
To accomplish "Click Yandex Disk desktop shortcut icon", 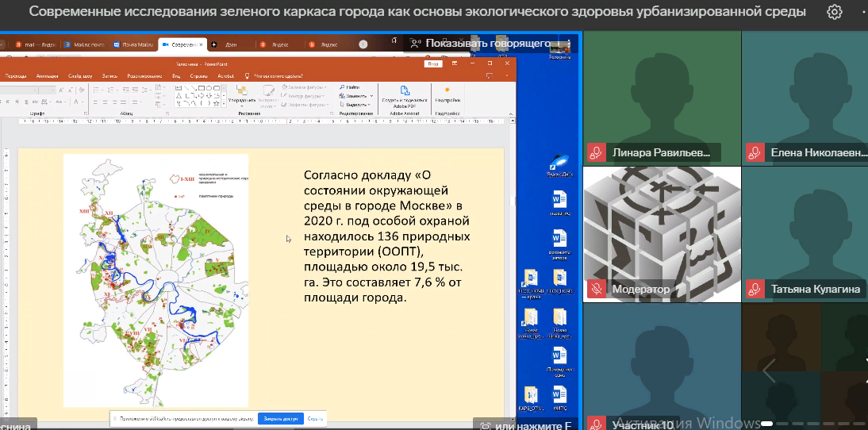I will [561, 163].
